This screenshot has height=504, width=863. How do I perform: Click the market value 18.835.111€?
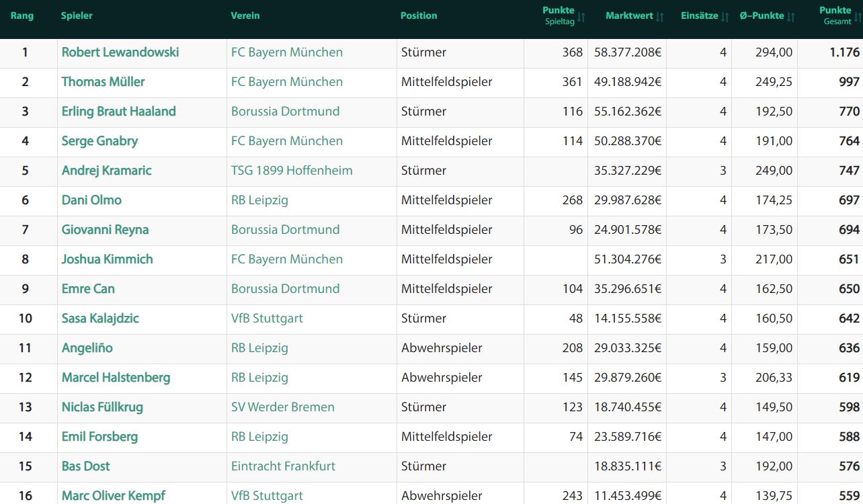click(x=628, y=466)
